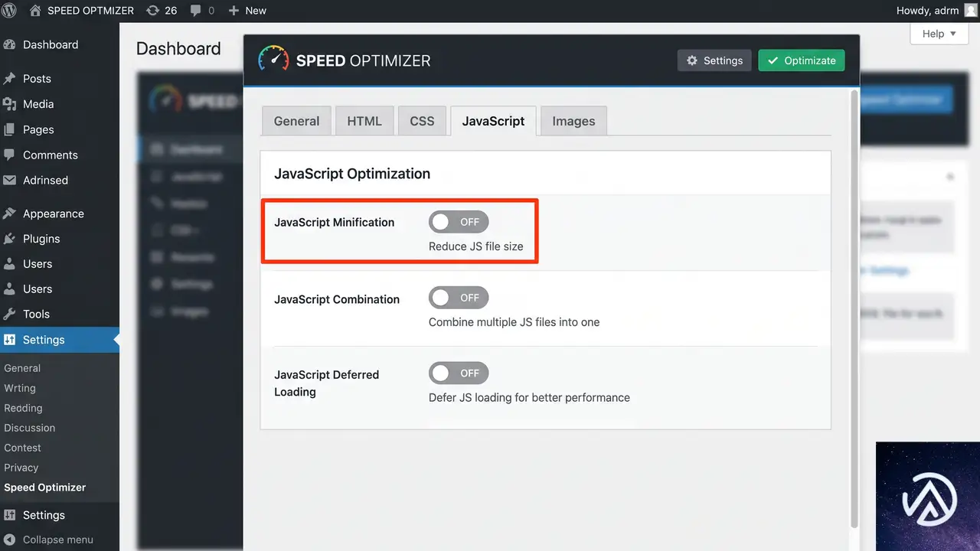Viewport: 980px width, 551px height.
Task: Click the Collapse menu arrow icon
Action: tap(10, 540)
